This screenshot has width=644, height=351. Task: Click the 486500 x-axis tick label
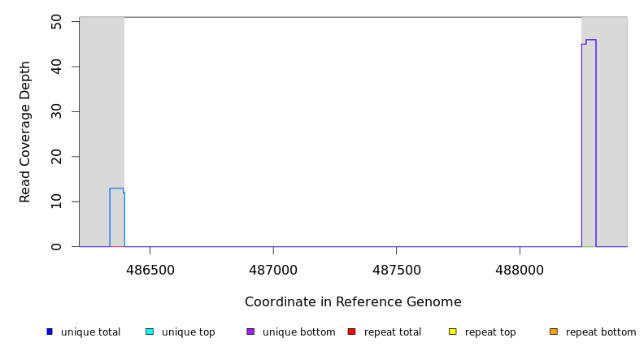(x=150, y=270)
